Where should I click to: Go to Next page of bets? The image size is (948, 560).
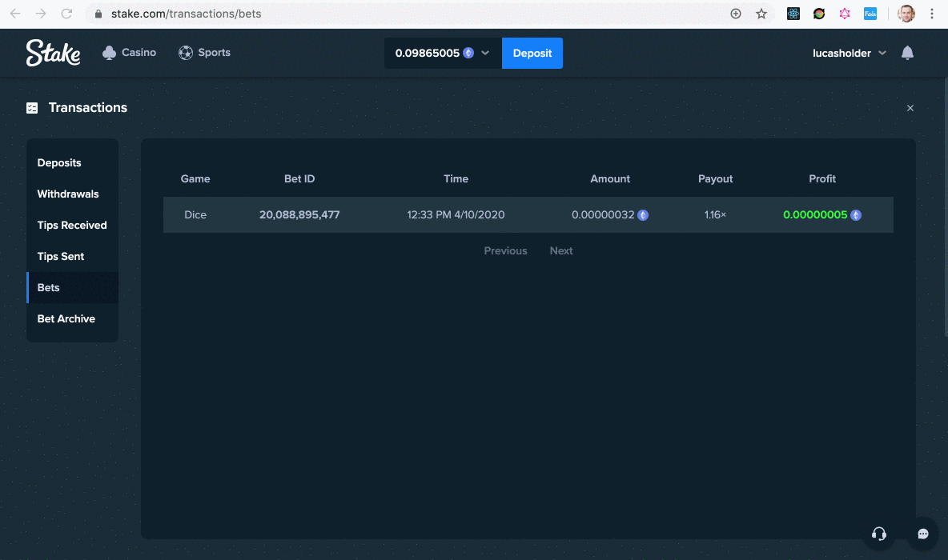pyautogui.click(x=561, y=250)
